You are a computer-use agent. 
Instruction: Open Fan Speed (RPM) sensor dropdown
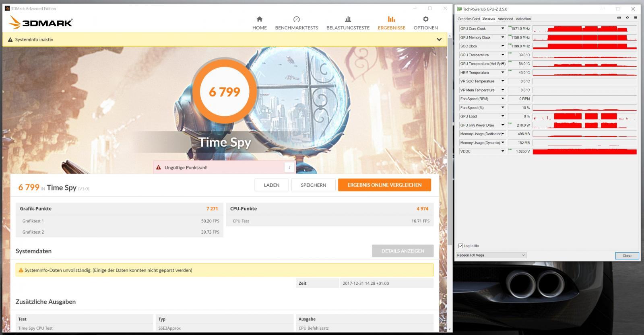pyautogui.click(x=502, y=99)
